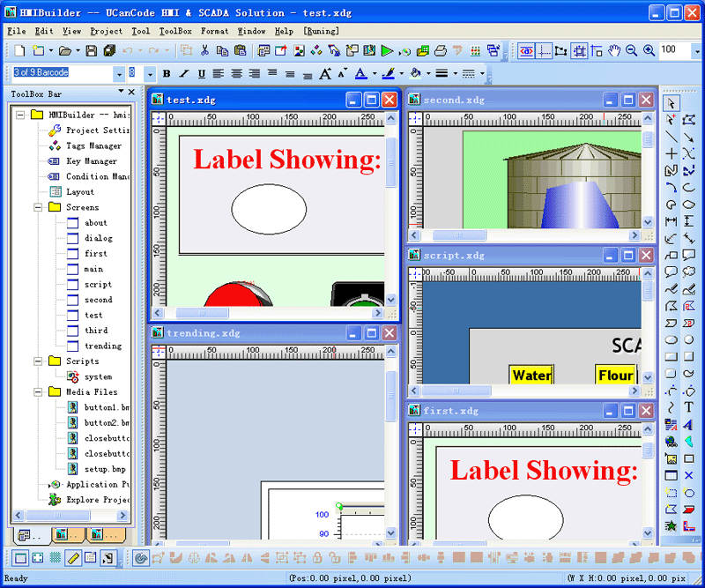This screenshot has height=588, width=705.
Task: Select the pan hand tool
Action: pos(614,51)
